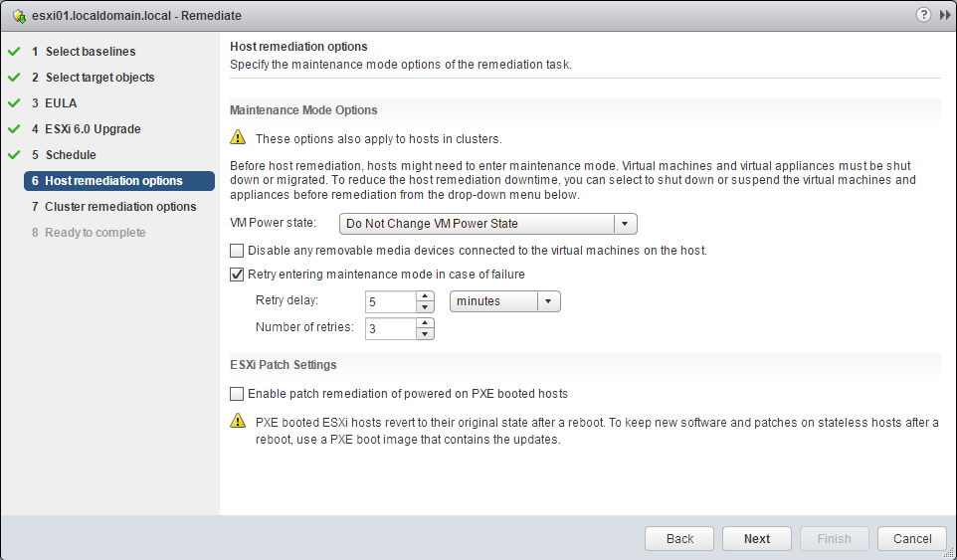
Task: Click into the Retry delay value field
Action: tap(390, 301)
